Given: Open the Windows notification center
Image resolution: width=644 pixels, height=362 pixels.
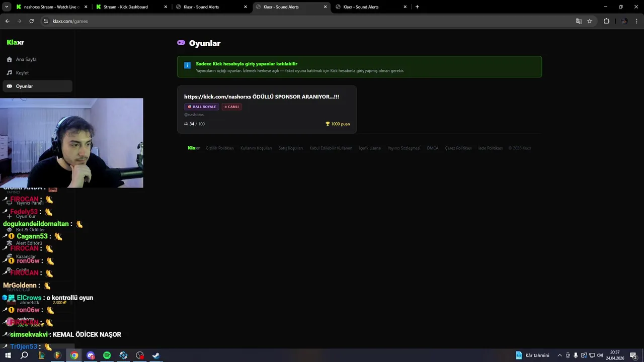Looking at the screenshot, I should 633,355.
